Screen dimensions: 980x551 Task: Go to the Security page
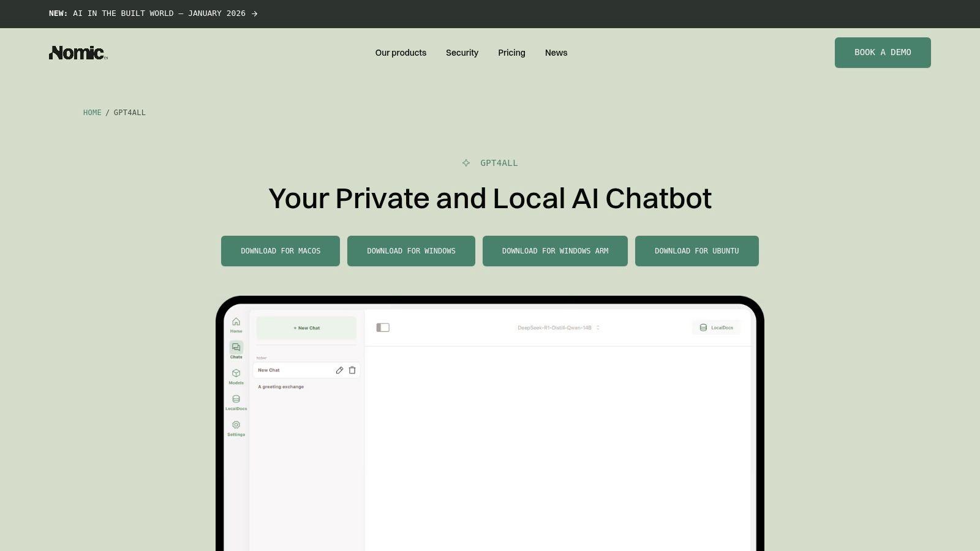point(462,53)
